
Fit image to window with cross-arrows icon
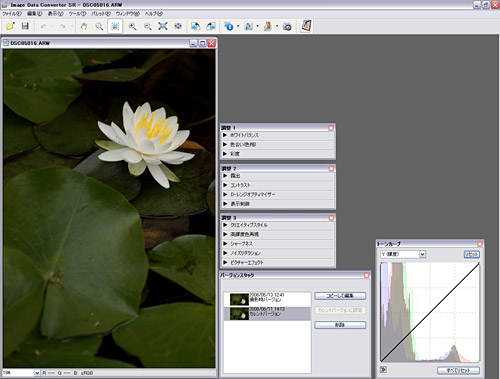163,26
